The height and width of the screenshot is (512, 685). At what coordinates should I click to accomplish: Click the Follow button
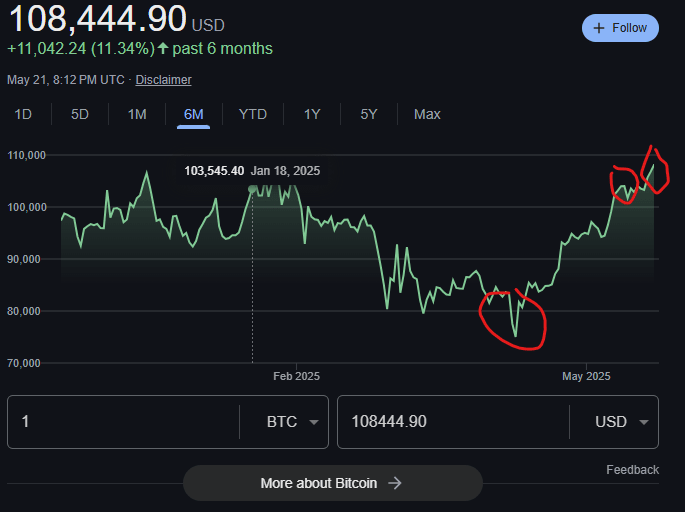tap(620, 28)
